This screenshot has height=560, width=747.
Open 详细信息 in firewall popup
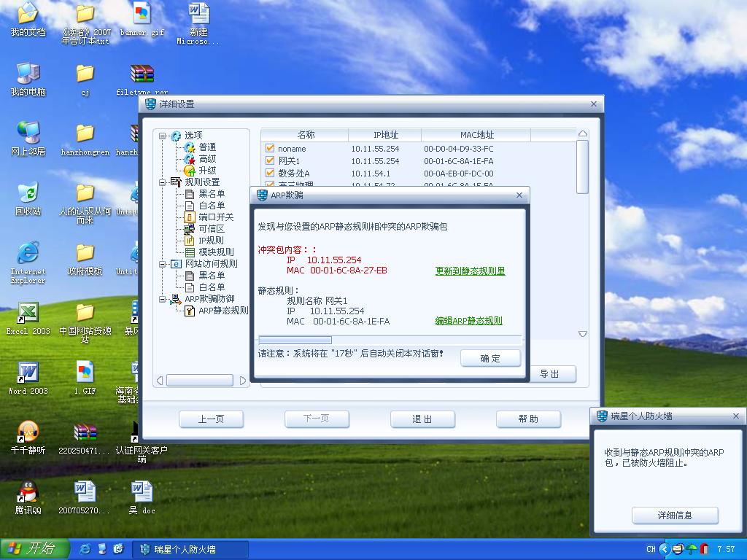coord(675,516)
